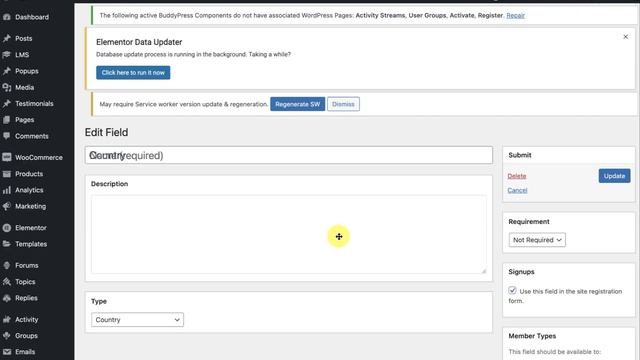Click the Topics icon in sidebar

pyautogui.click(x=7, y=282)
